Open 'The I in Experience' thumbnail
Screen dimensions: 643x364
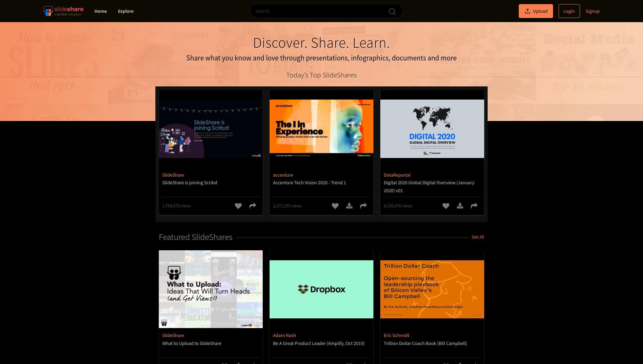point(321,129)
